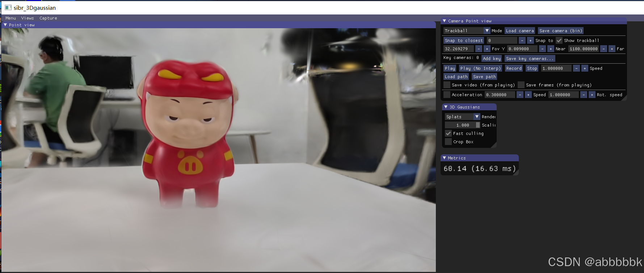Enable Save video (from playing)
Screen dimensions: 644x273
pos(447,85)
